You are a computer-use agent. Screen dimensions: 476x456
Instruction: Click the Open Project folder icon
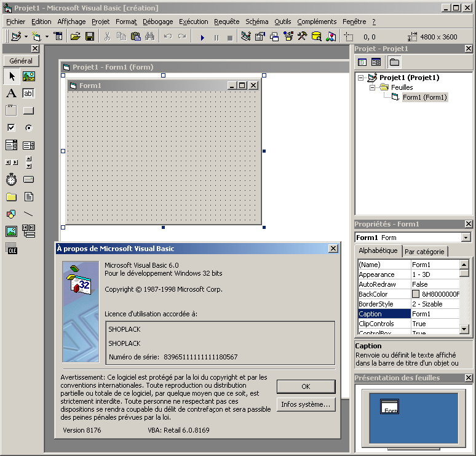click(x=75, y=37)
